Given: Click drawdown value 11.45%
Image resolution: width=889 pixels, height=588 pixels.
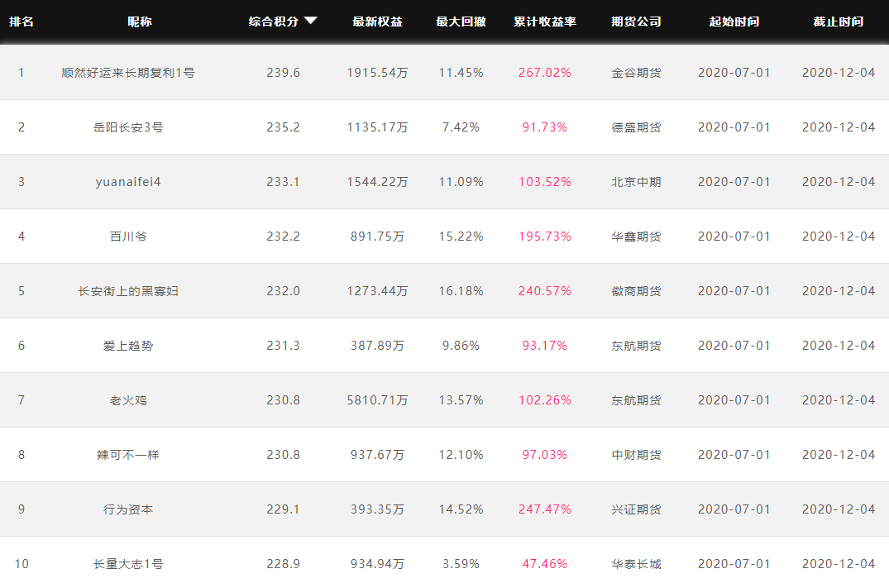Looking at the screenshot, I should point(461,73).
